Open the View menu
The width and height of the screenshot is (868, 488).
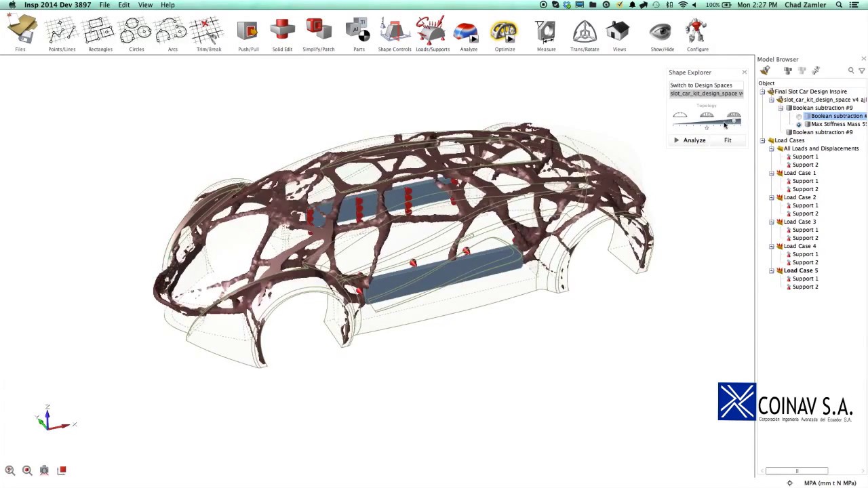[x=145, y=5]
